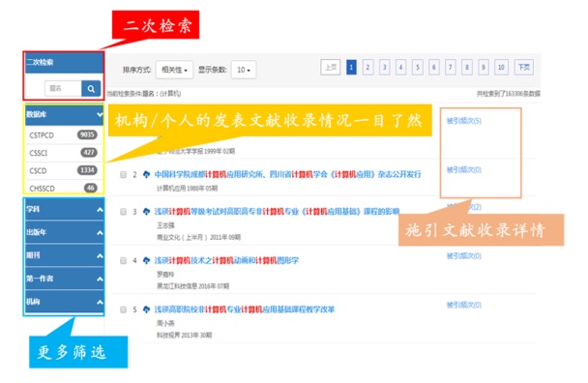Go to the next page with 下页
Image resolution: width=588 pixels, height=383 pixels.
523,68
